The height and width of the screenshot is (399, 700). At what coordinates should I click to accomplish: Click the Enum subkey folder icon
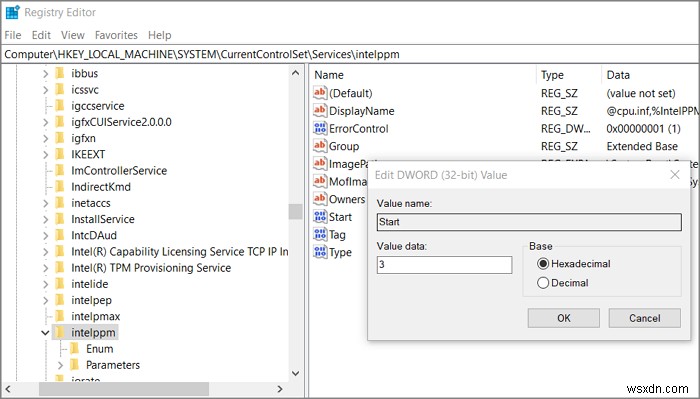pyautogui.click(x=75, y=349)
